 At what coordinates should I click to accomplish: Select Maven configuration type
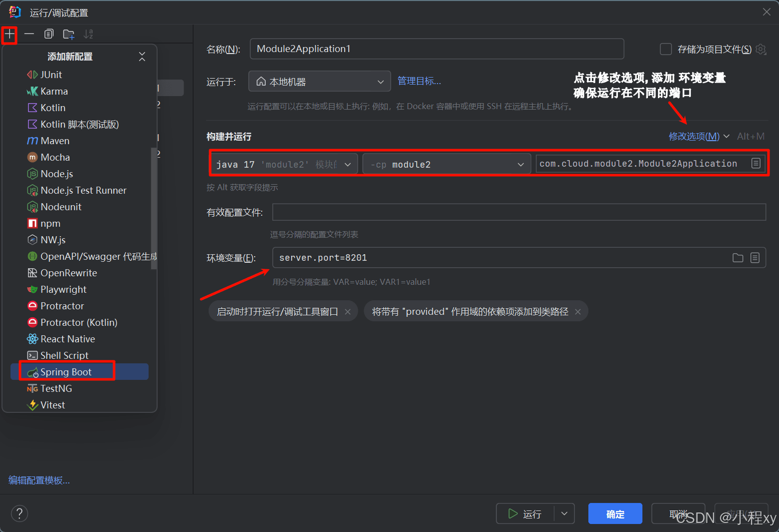click(x=80, y=141)
